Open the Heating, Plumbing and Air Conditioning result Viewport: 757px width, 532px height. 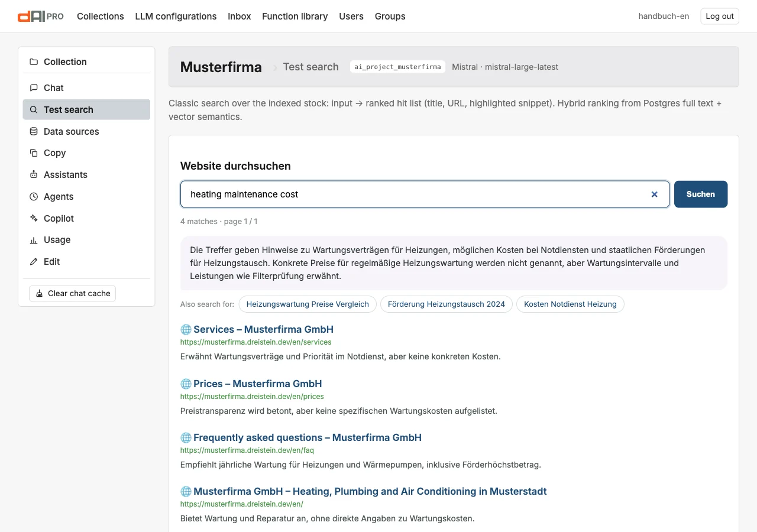tap(370, 491)
